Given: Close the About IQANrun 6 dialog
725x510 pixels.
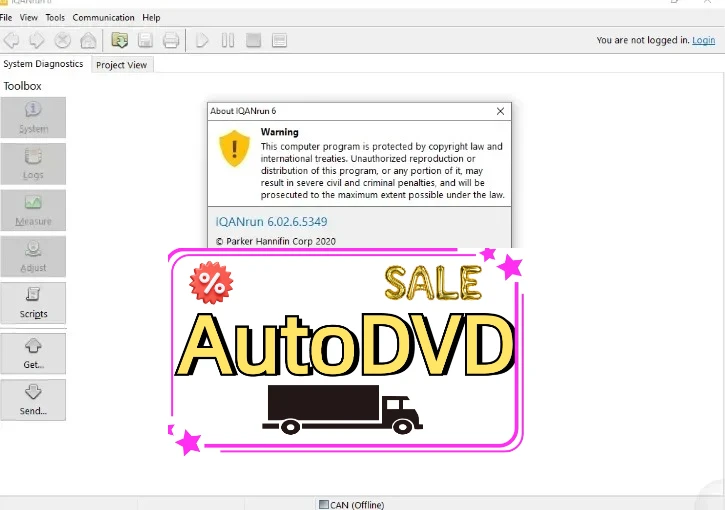Looking at the screenshot, I should [500, 111].
